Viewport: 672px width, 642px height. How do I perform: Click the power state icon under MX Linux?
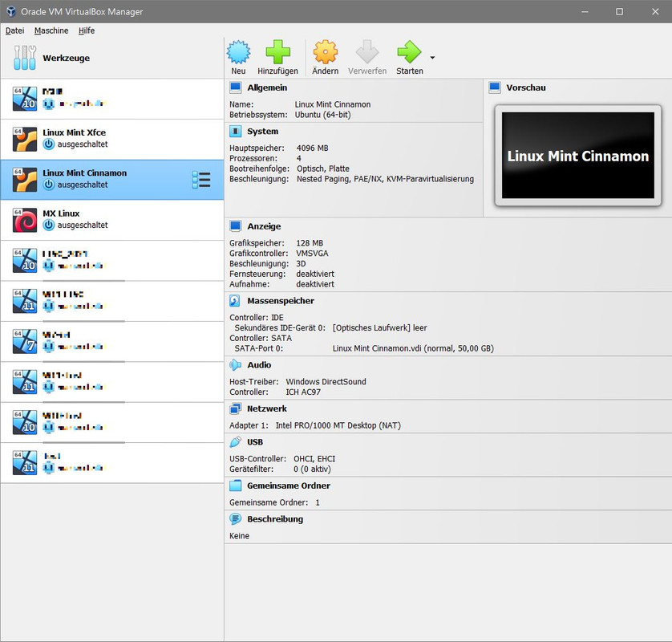coord(49,225)
